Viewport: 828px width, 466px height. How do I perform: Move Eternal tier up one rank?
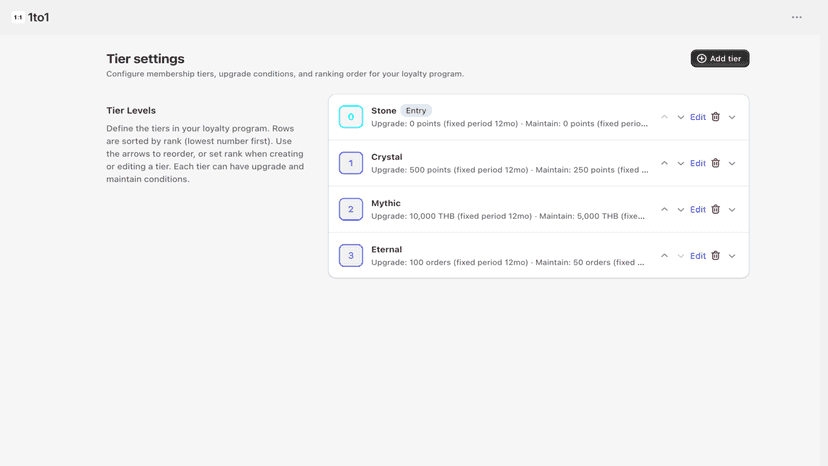(x=664, y=256)
